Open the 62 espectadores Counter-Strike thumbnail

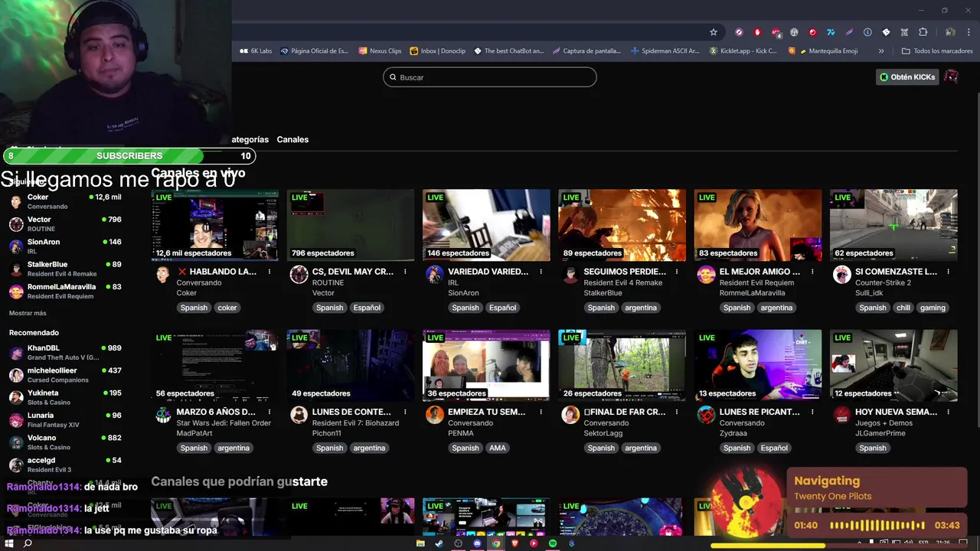click(x=893, y=225)
